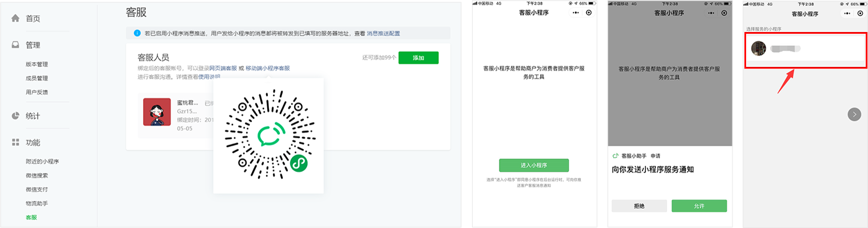Image resolution: width=868 pixels, height=228 pixels.
Task: Select the 管理 inbox icon in sidebar
Action: click(x=16, y=45)
